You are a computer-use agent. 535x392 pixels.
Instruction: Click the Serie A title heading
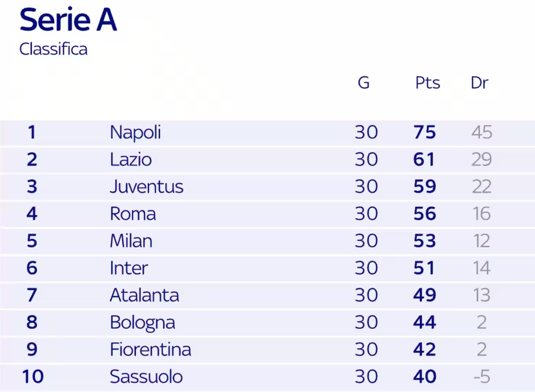pyautogui.click(x=68, y=20)
